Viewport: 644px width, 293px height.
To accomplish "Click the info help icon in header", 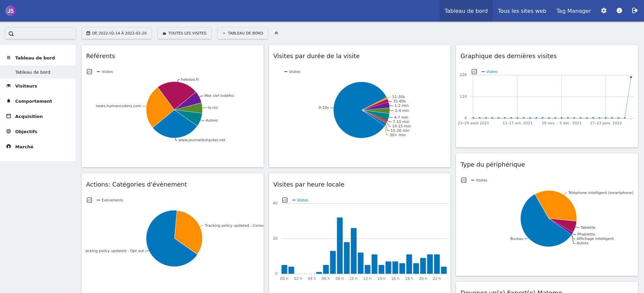I will [x=619, y=11].
